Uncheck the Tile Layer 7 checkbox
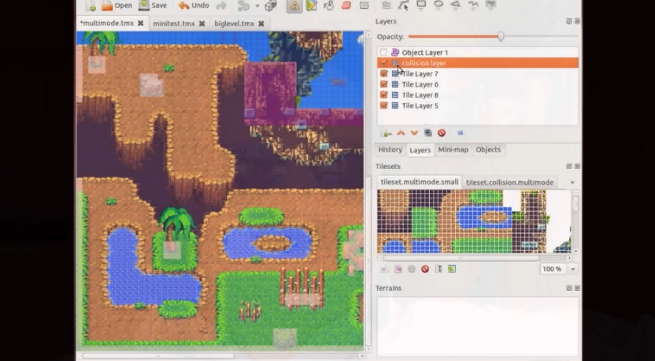The image size is (655, 361). click(x=383, y=74)
